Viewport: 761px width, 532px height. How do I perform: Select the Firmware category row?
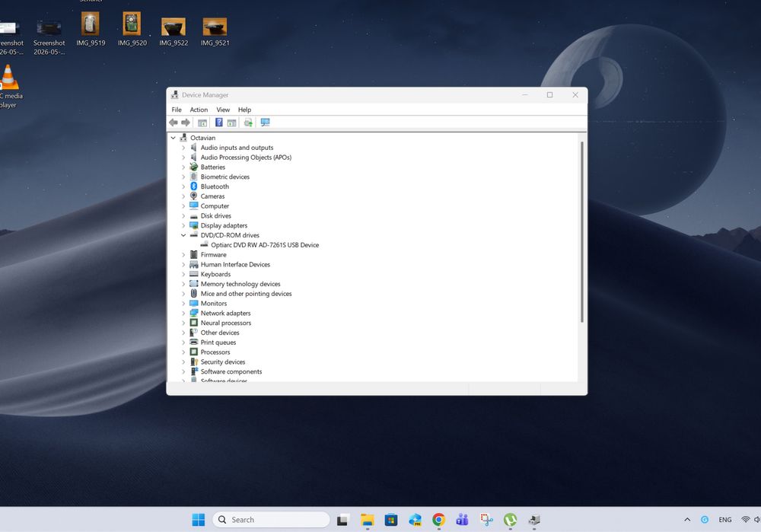coord(213,255)
